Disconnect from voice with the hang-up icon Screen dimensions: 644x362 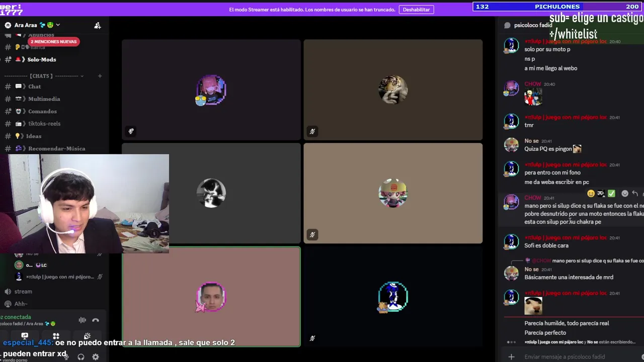pos(96,320)
